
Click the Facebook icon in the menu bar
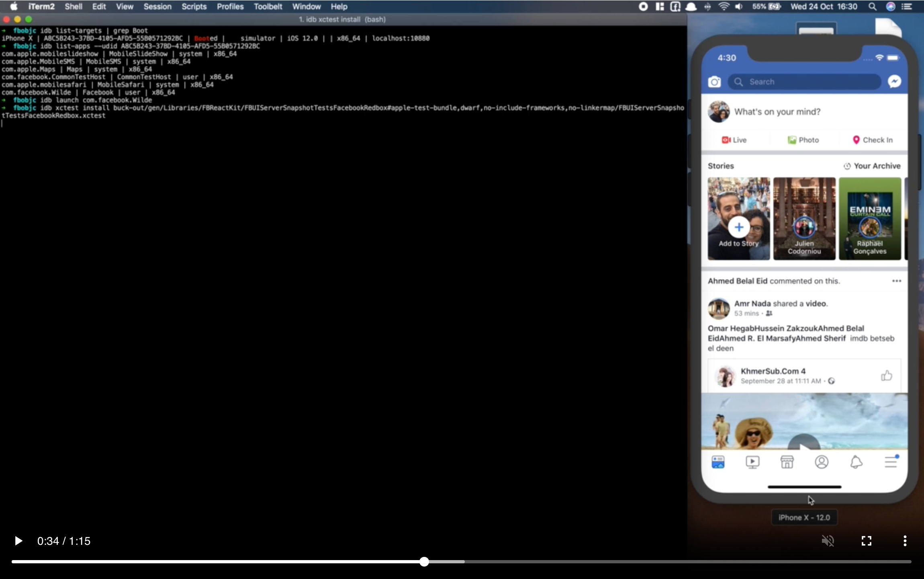(x=675, y=6)
